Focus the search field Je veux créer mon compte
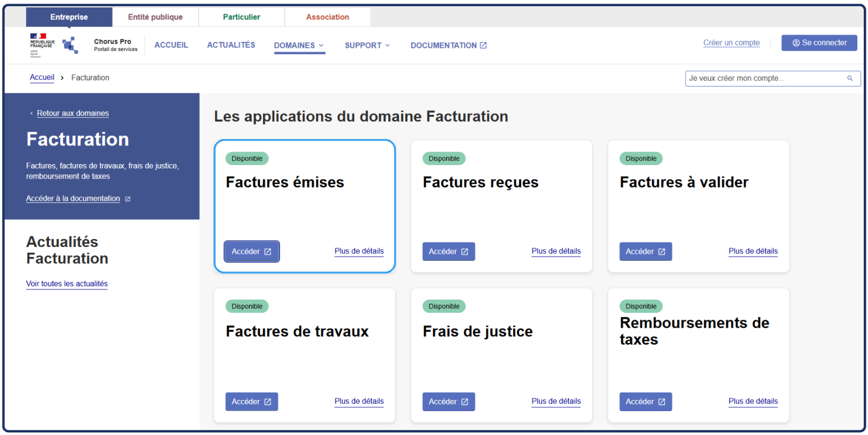The height and width of the screenshot is (435, 868). [x=764, y=79]
